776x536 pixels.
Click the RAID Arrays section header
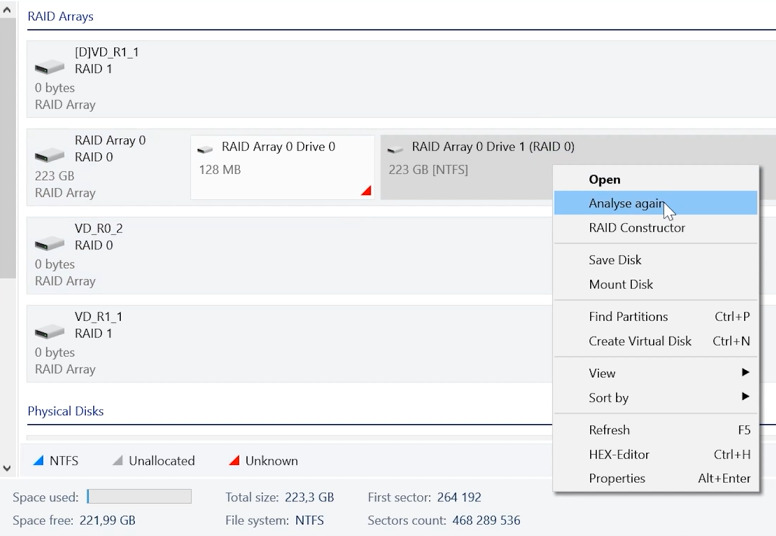(60, 16)
